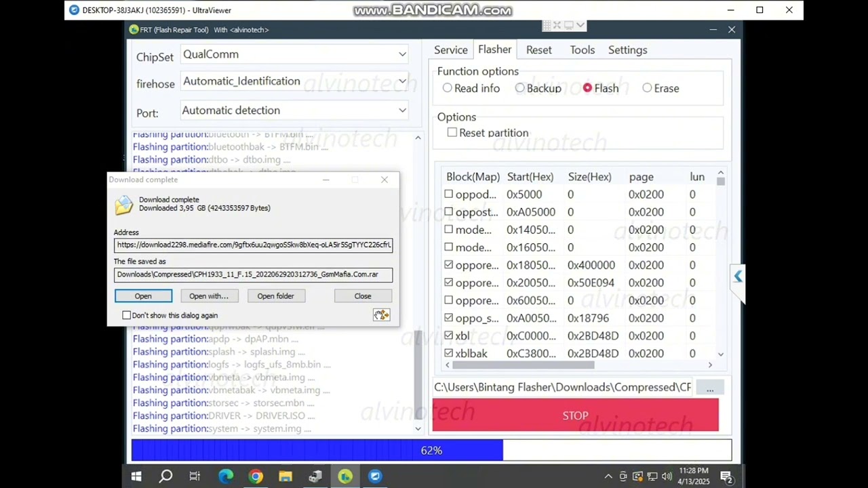868x488 pixels.
Task: Click the Open with... button
Action: point(209,296)
